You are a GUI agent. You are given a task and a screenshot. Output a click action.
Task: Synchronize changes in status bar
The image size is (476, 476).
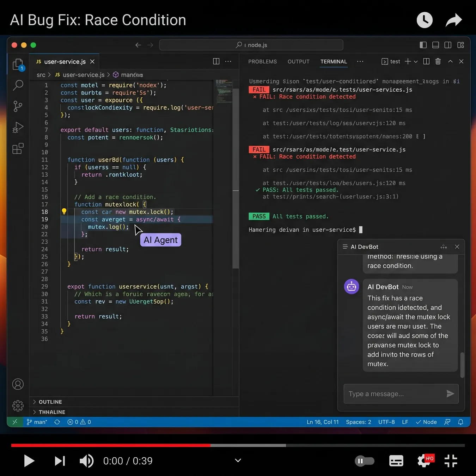(57, 422)
